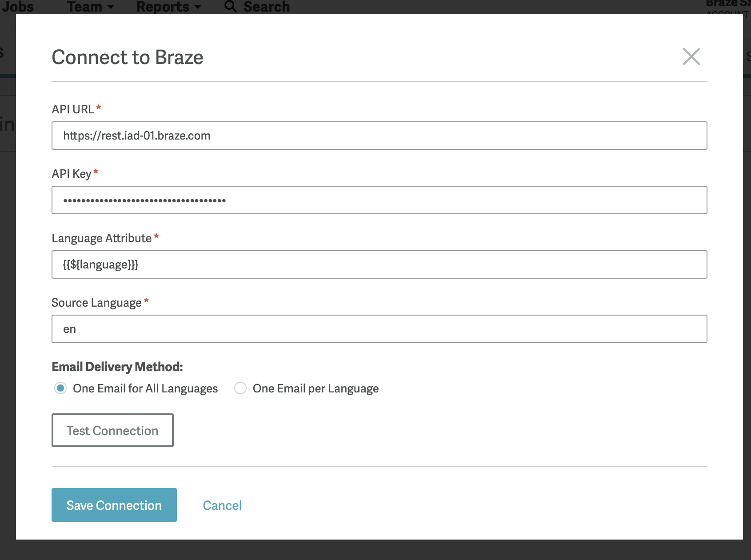Screen dimensions: 751x560
Task: Enable the One Email per Language option
Action: click(240, 388)
